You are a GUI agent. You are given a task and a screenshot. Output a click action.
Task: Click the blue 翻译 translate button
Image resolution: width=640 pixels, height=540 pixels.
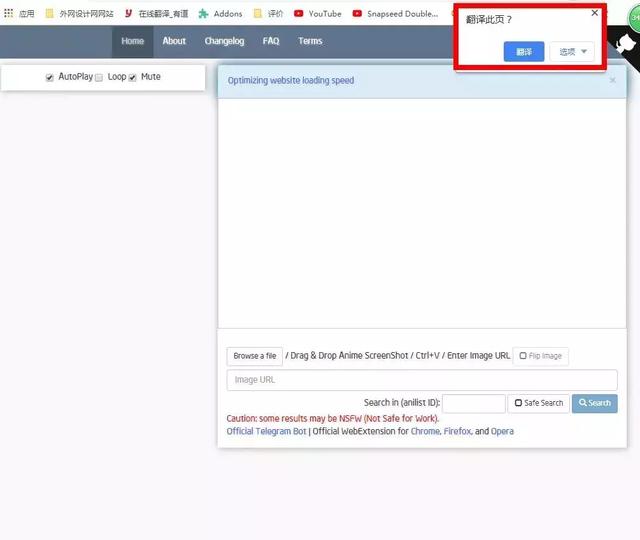pos(524,52)
